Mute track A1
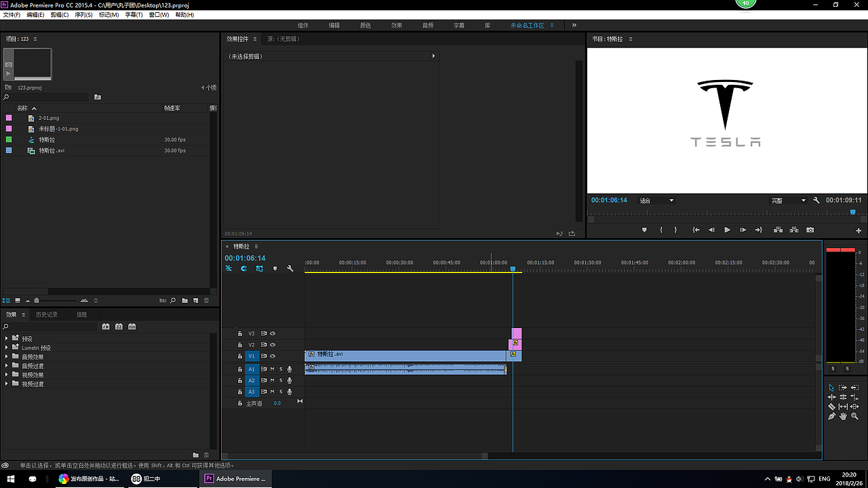This screenshot has width=868, height=488. (x=273, y=369)
